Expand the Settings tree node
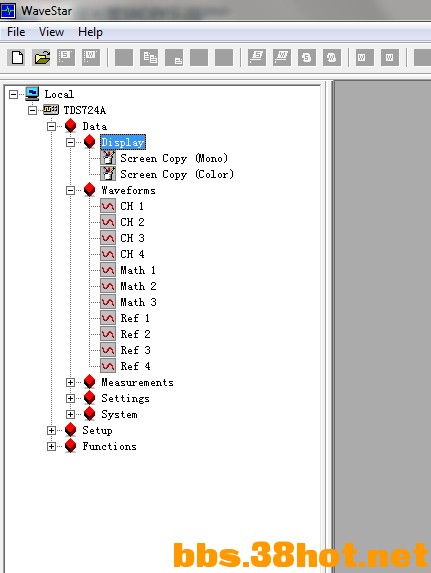Screen dimensions: 431x573 71,398
